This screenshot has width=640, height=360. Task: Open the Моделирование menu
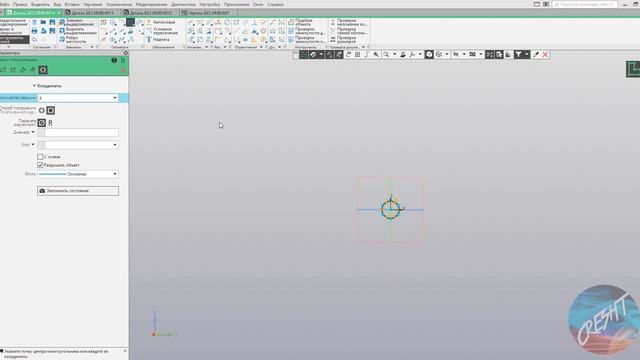(151, 4)
